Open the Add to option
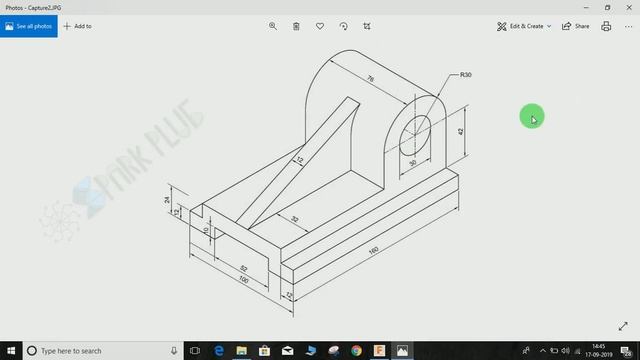Viewport: 640px width, 360px height. point(78,26)
